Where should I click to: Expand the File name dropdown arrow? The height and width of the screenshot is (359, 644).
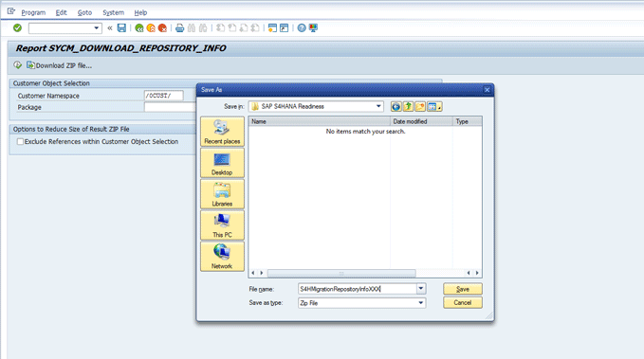421,289
